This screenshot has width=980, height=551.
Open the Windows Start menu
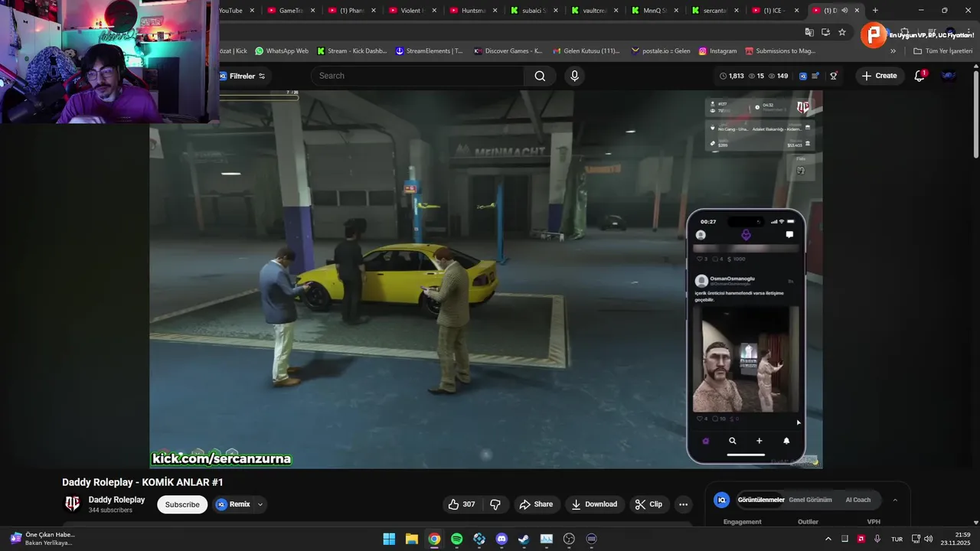click(389, 539)
